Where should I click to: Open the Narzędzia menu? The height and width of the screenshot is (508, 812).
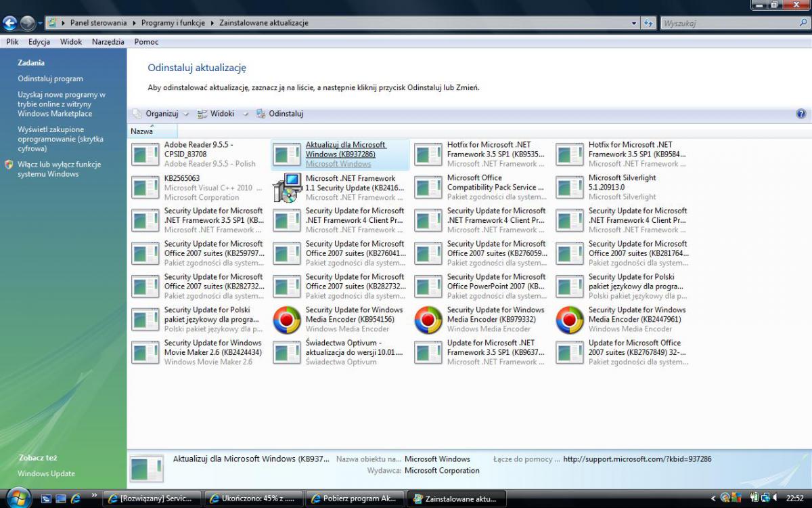click(108, 42)
